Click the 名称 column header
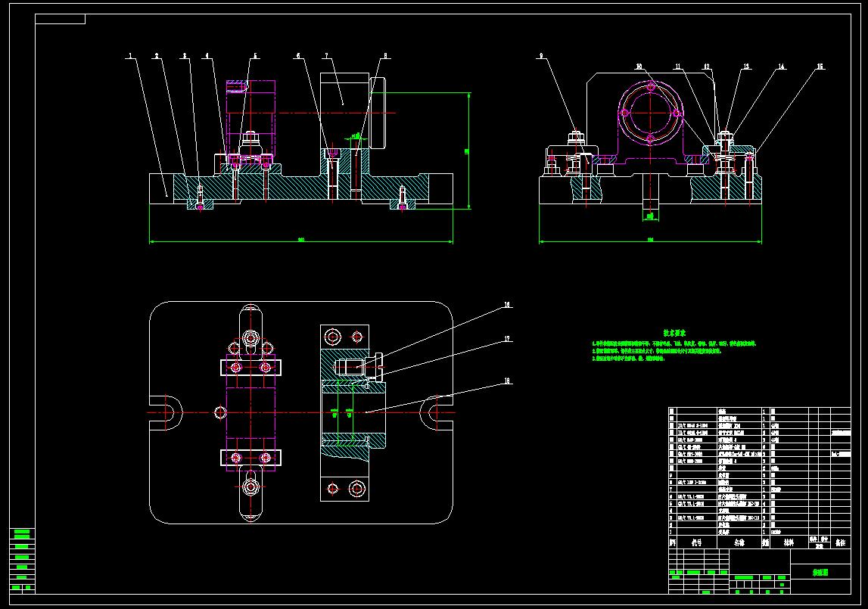This screenshot has height=609, width=868. tap(739, 542)
